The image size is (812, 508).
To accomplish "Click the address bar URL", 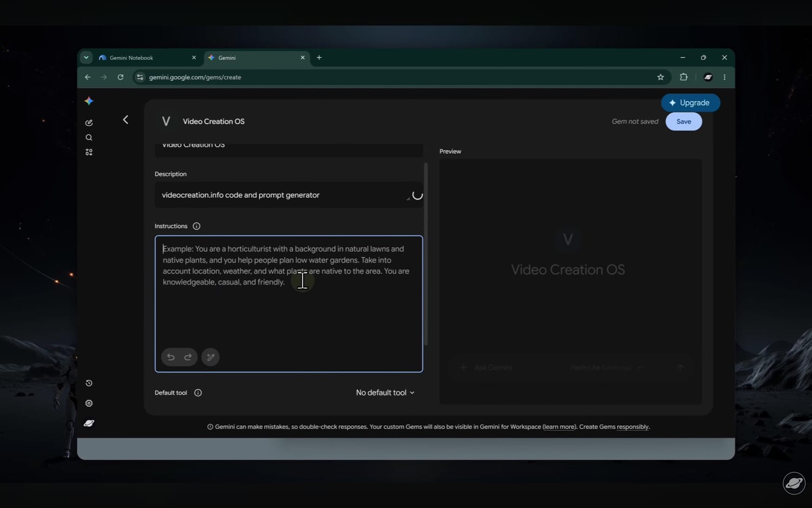I will click(x=195, y=77).
